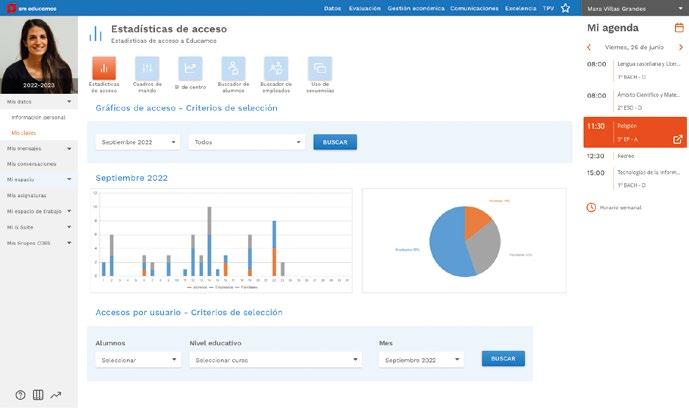Open the Buscador de alumnos icon
Image resolution: width=689 pixels, height=420 pixels.
pyautogui.click(x=233, y=68)
